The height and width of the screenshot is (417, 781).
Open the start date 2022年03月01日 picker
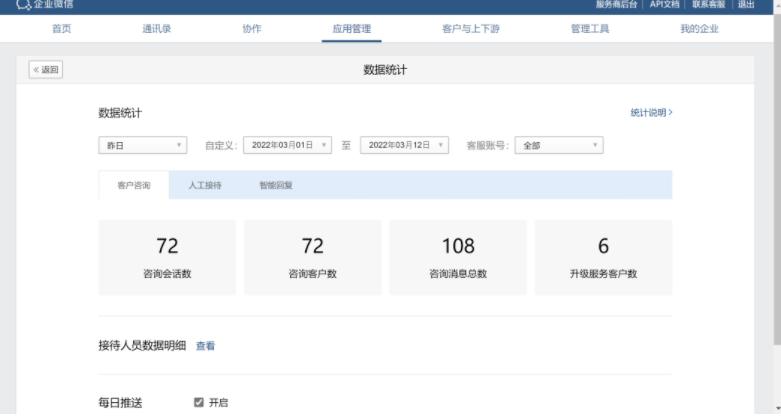[x=287, y=145]
